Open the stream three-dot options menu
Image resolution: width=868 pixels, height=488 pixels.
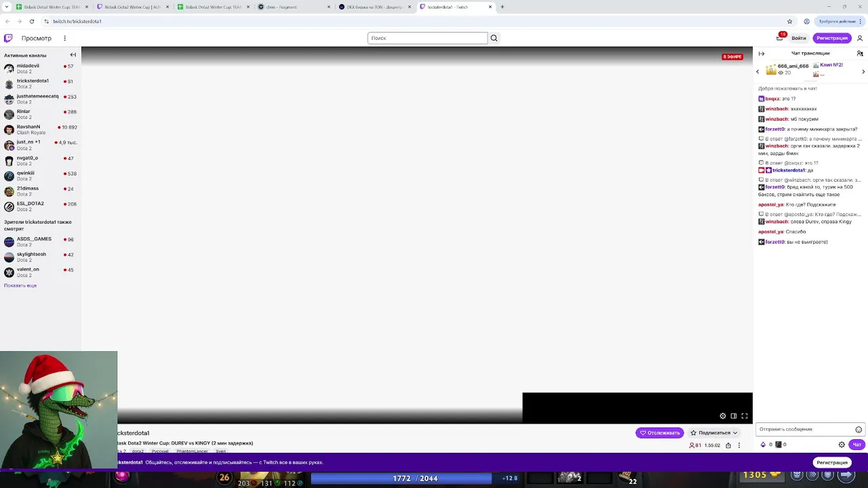[x=739, y=445]
